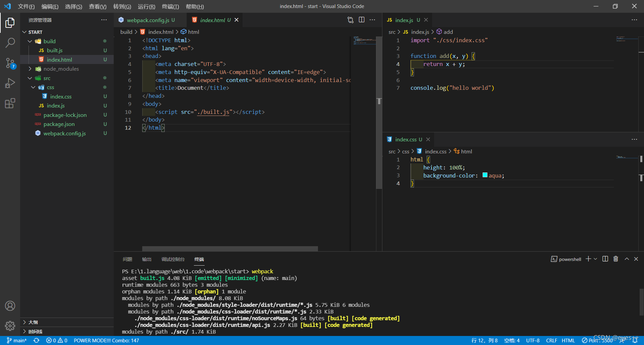Image resolution: width=644 pixels, height=345 pixels.
Task: Open the Run and Debug view
Action: tap(10, 83)
